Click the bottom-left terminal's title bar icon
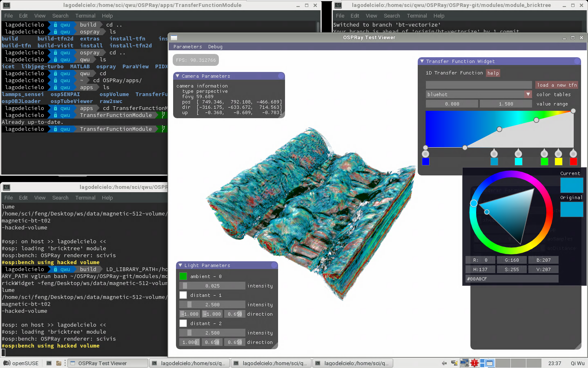 6,187
